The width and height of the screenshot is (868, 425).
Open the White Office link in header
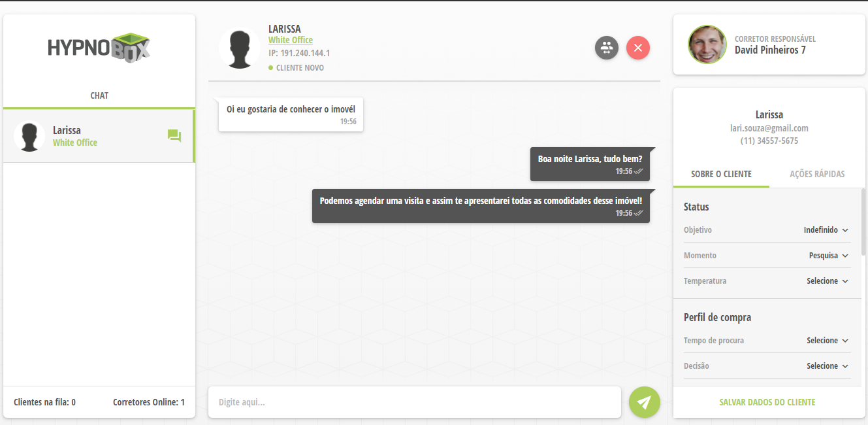tap(291, 40)
